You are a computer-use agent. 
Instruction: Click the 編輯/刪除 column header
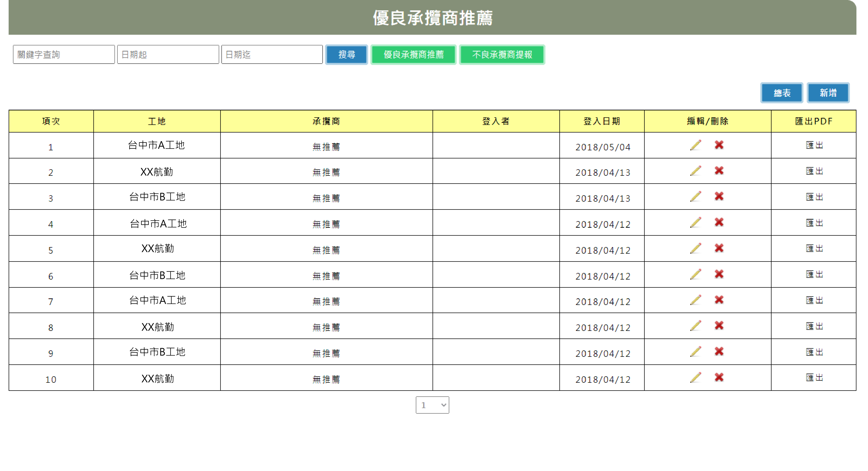tap(708, 121)
